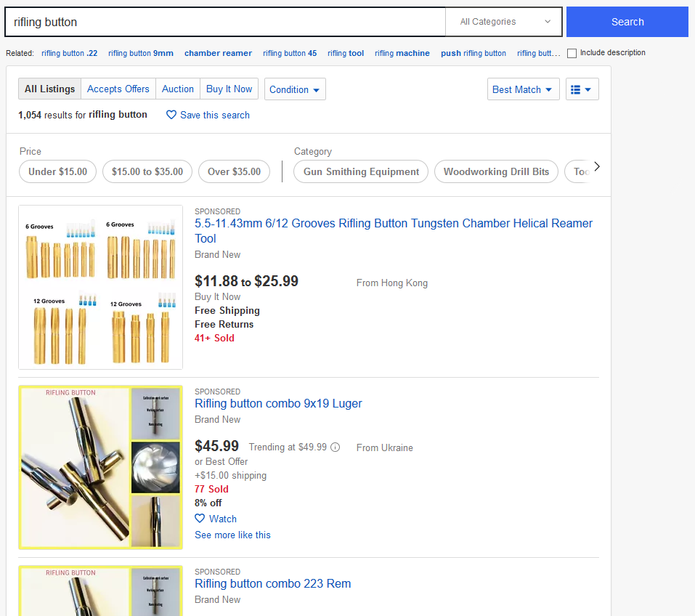Click the heart icon beside Save this search
Image resolution: width=695 pixels, height=616 pixels.
point(171,115)
